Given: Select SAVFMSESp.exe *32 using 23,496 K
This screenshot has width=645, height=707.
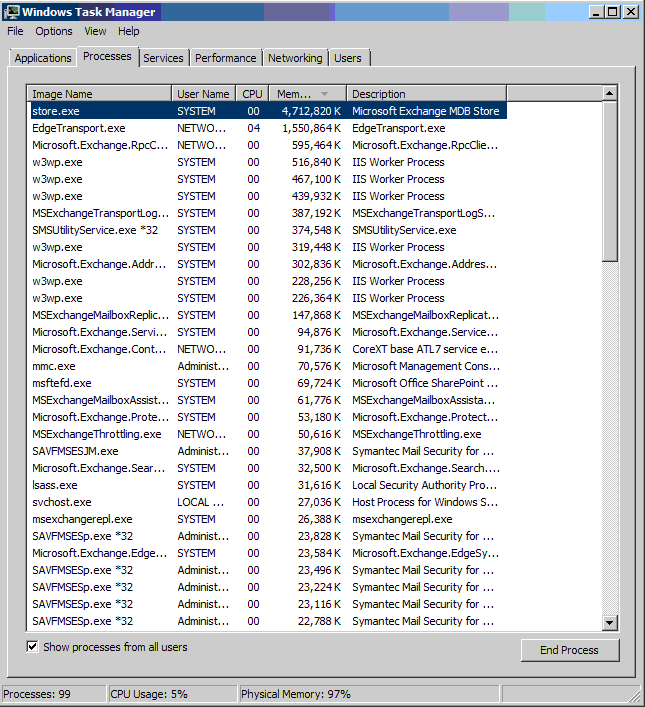Looking at the screenshot, I should 269,570.
